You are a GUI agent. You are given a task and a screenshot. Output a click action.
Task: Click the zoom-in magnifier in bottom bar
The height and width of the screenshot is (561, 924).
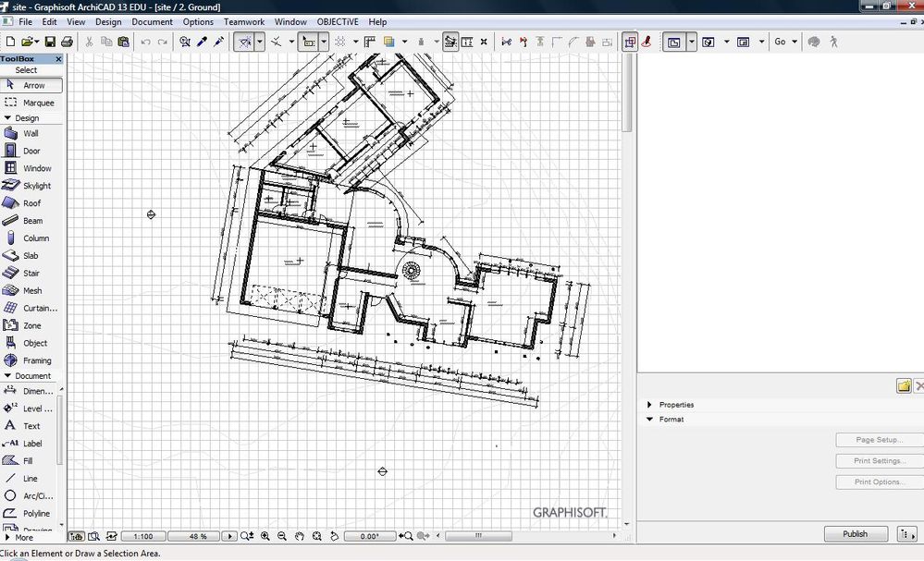click(x=265, y=536)
